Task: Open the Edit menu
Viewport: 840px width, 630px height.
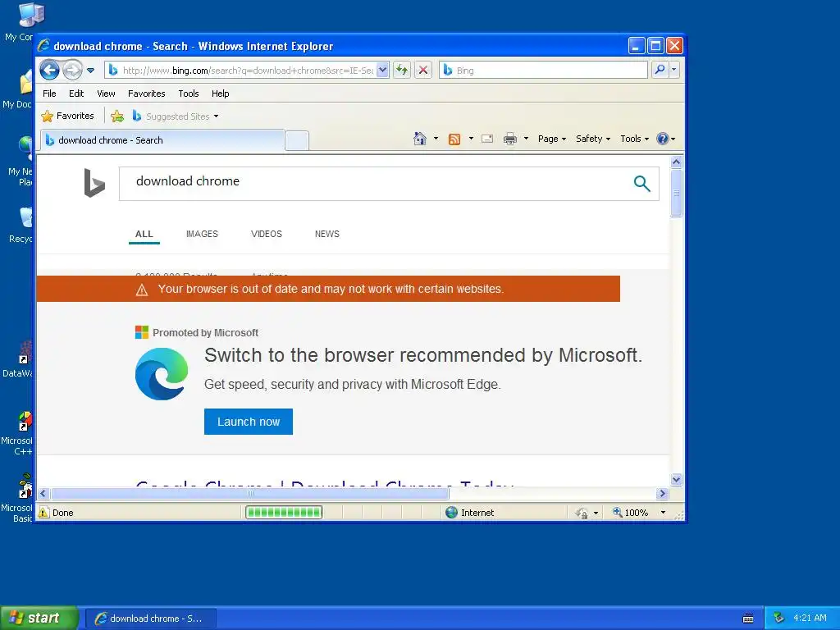Action: tap(76, 94)
